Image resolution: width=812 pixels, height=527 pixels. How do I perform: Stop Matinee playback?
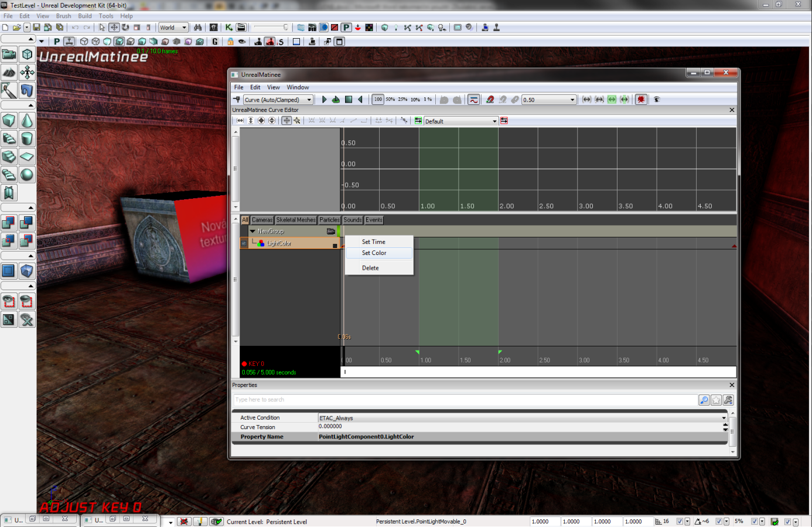pos(349,100)
